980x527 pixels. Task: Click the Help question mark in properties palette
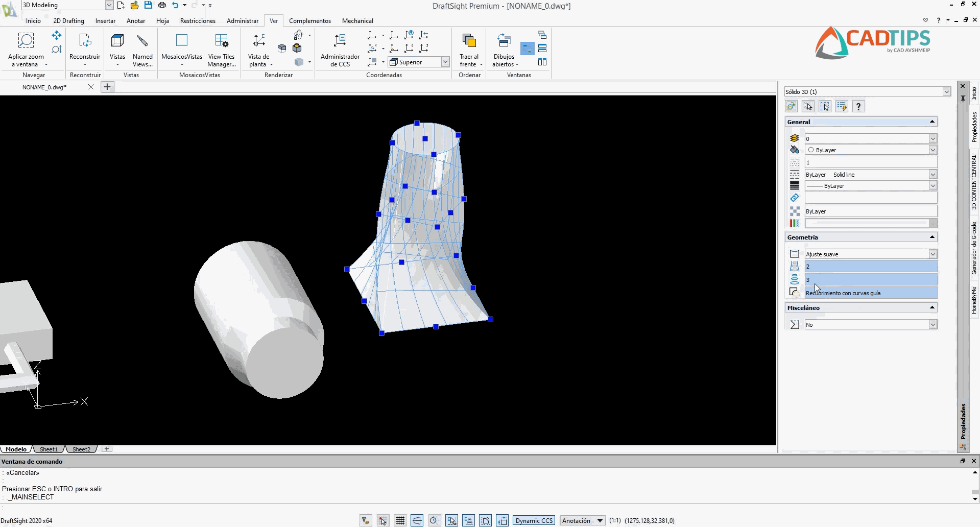click(858, 106)
